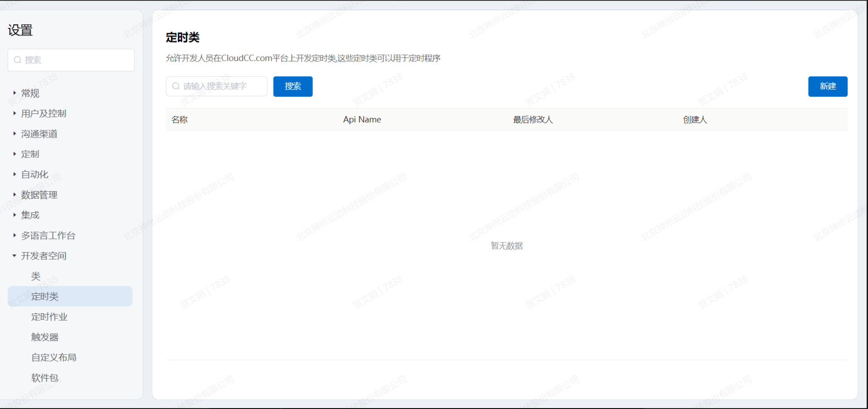
Task: Expand 沟通渠道 in the sidebar
Action: [x=14, y=134]
